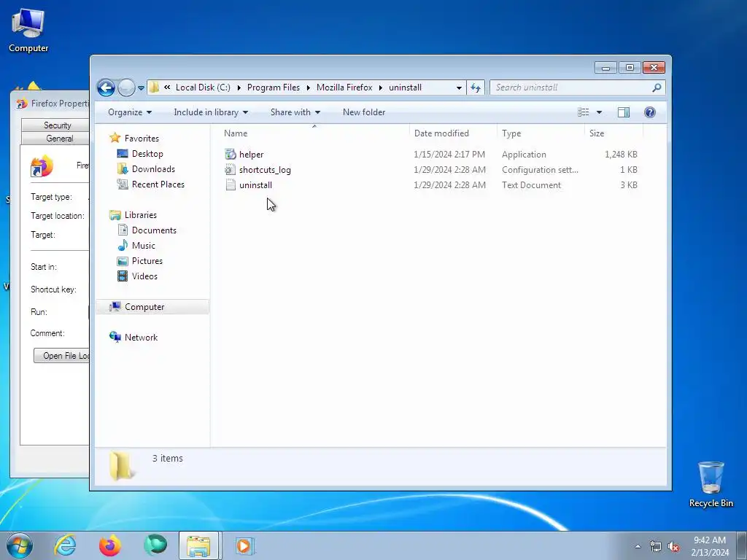Image resolution: width=747 pixels, height=560 pixels.
Task: Switch to Security tab in Firefox Properties
Action: pos(56,125)
